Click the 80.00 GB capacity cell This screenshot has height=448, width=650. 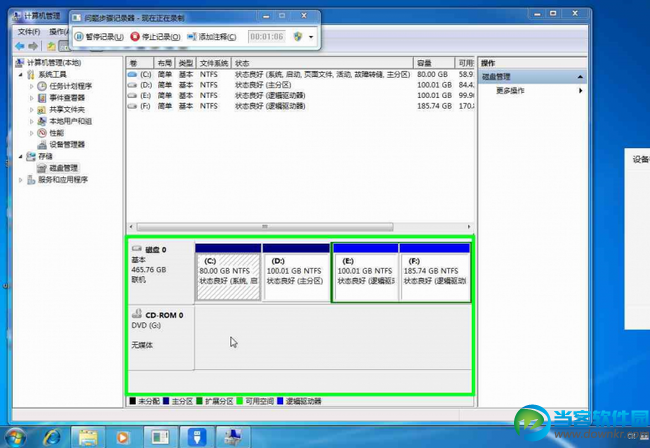pos(432,75)
